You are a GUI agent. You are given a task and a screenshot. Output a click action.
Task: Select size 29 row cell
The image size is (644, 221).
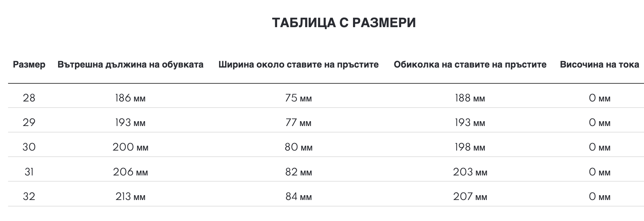[x=29, y=122]
